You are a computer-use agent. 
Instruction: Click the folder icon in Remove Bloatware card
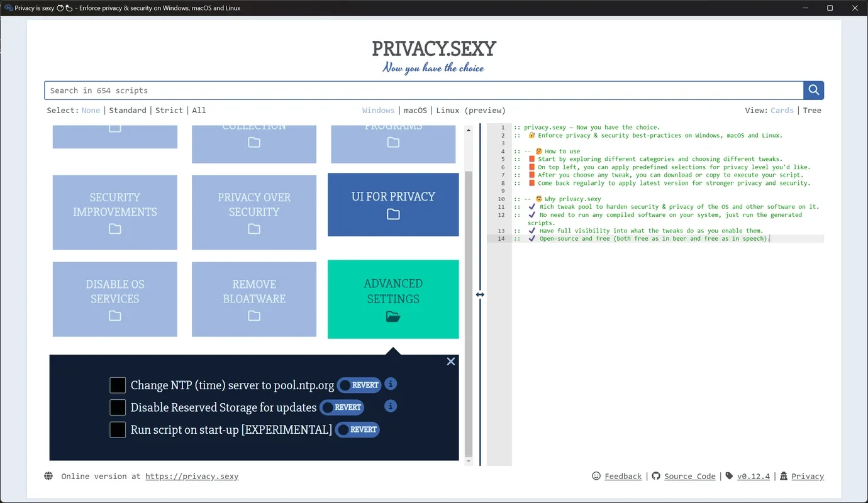[254, 316]
